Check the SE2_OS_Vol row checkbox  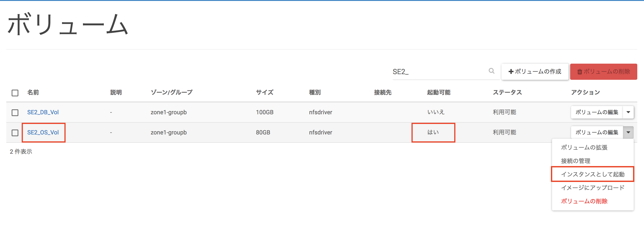[15, 133]
